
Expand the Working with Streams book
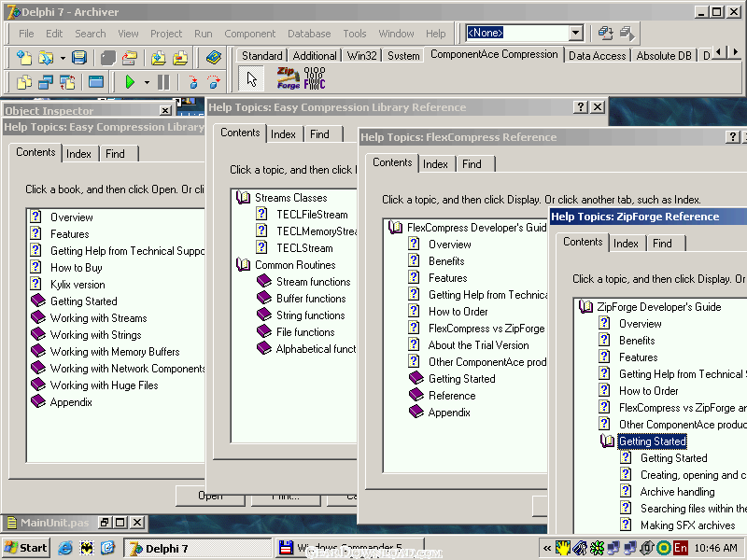pos(38,318)
